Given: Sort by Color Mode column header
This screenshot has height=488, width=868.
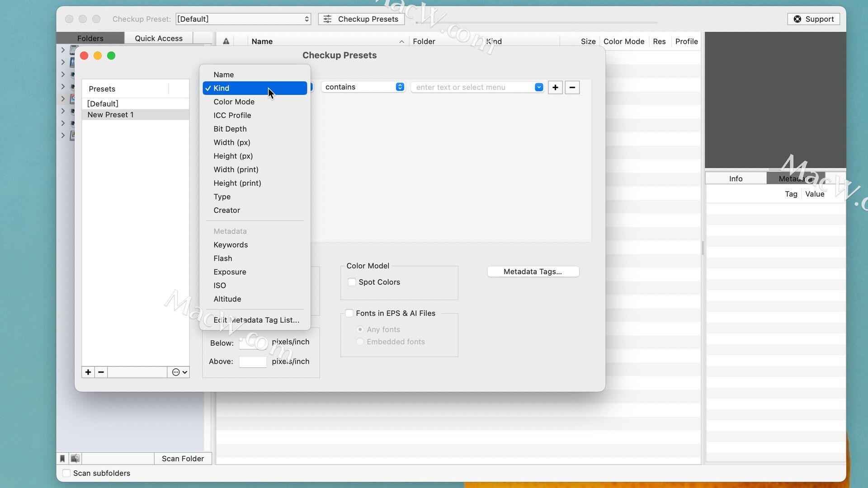Looking at the screenshot, I should point(624,41).
